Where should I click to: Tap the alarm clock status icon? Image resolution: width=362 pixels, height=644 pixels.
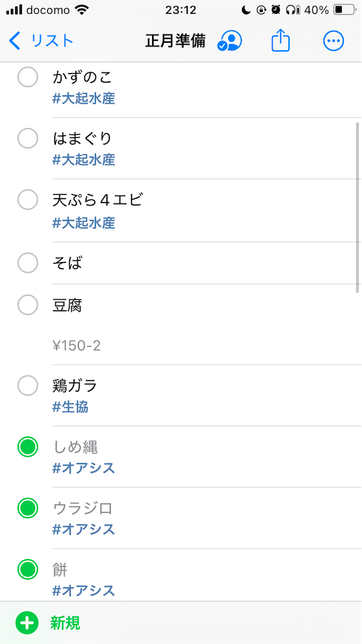pos(277,10)
